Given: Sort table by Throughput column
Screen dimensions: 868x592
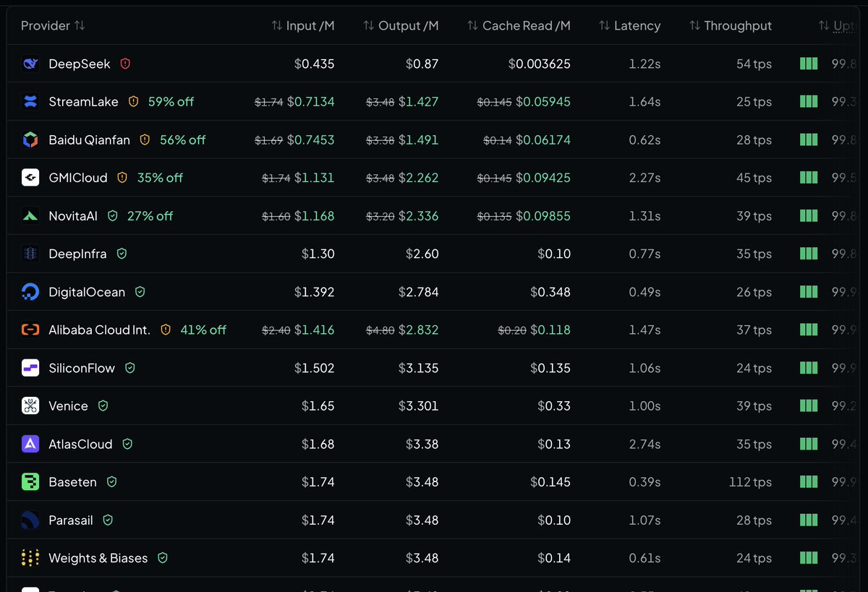Looking at the screenshot, I should pos(730,25).
